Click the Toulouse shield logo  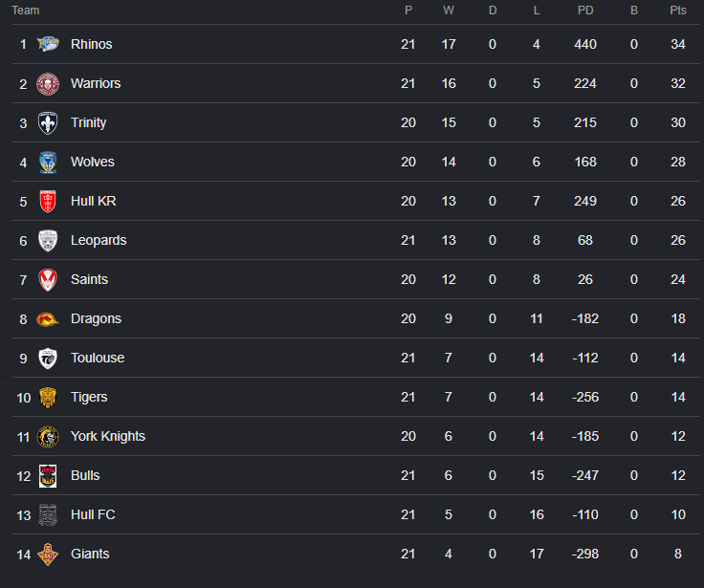(48, 359)
